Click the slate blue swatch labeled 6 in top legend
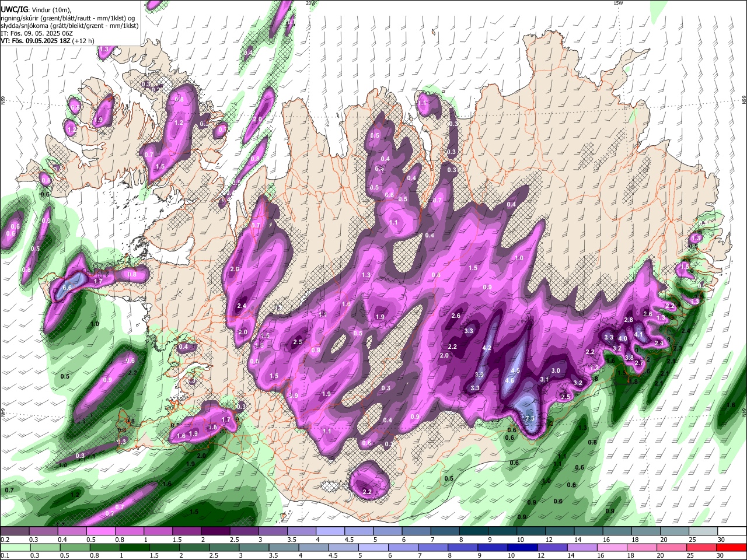Screen dimensions: 747x560 (x=416, y=531)
